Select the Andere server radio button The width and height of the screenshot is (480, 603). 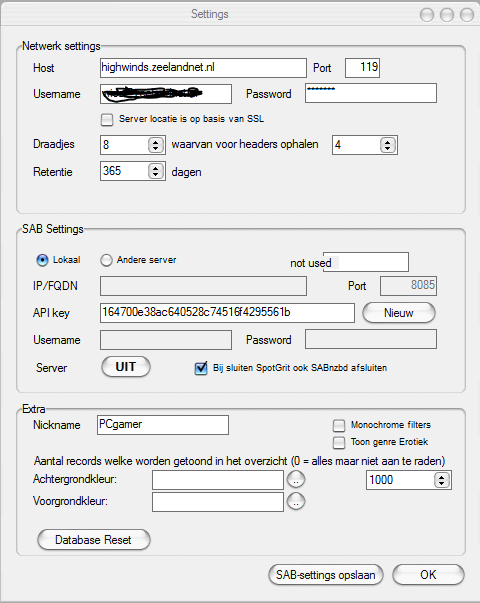(106, 260)
